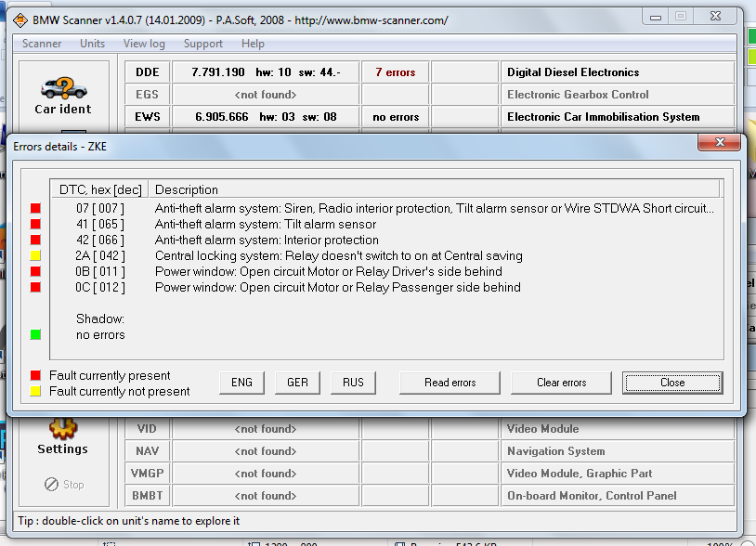Click the Clear errors button
Image resolution: width=756 pixels, height=546 pixels.
tap(561, 383)
